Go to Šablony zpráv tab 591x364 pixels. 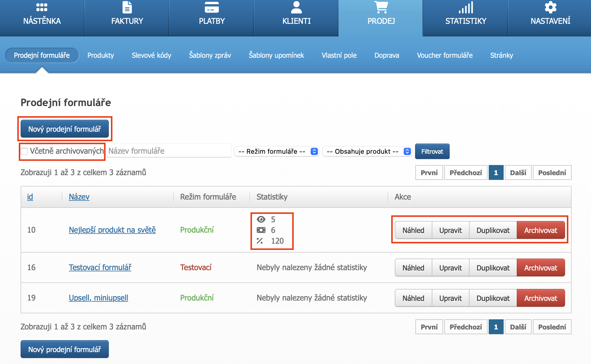(x=210, y=55)
